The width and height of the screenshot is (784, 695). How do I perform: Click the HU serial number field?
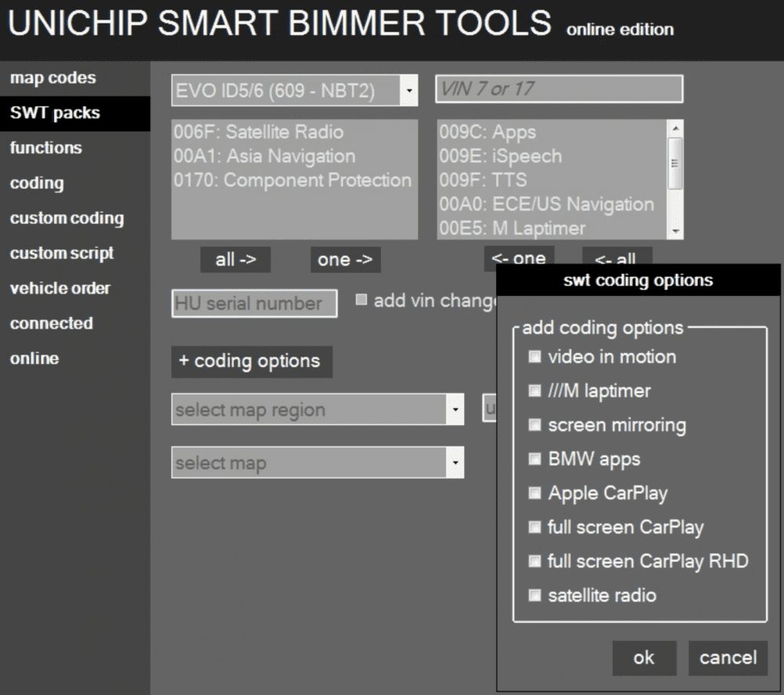pos(255,304)
